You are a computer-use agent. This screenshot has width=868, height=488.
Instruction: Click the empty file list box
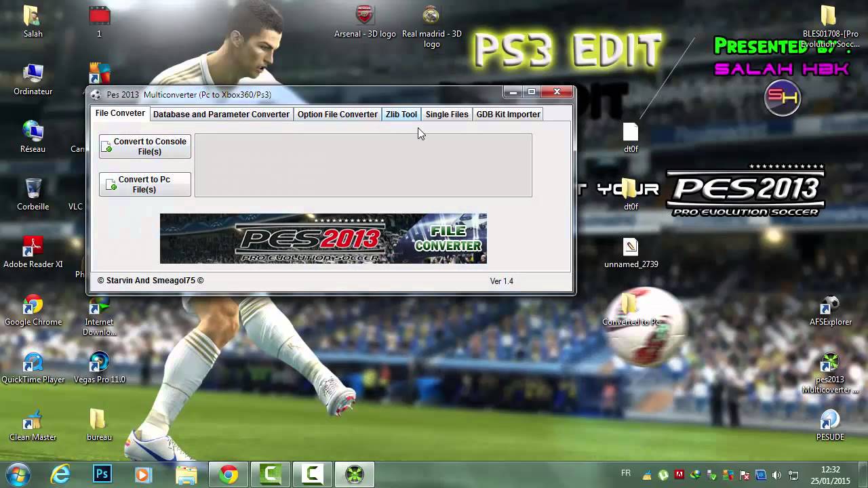[x=363, y=165]
